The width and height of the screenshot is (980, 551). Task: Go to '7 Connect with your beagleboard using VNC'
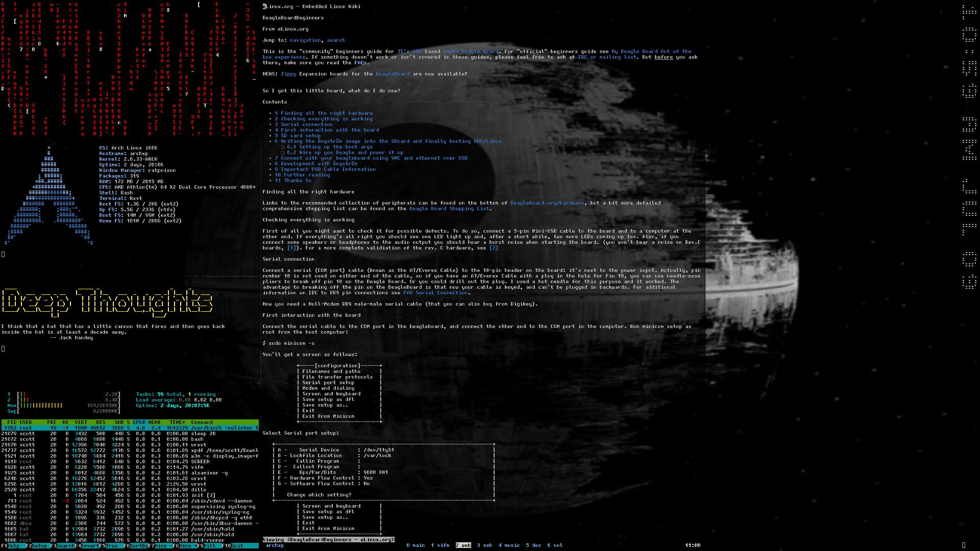pyautogui.click(x=371, y=158)
